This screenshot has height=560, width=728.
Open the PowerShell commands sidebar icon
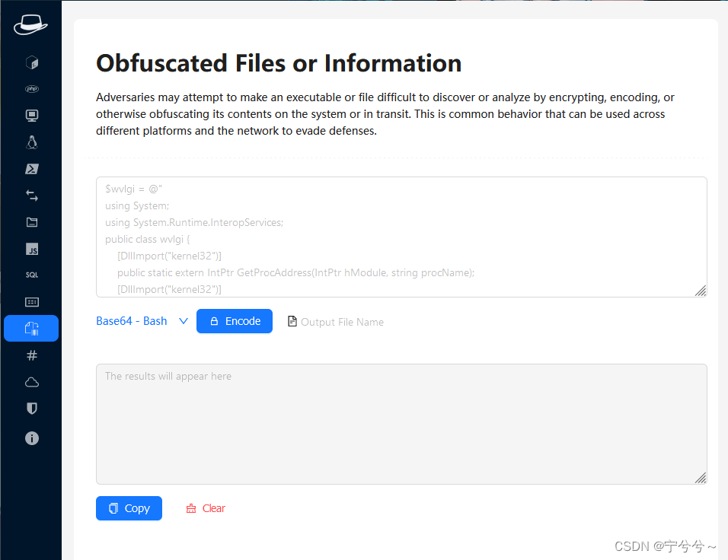click(x=31, y=169)
